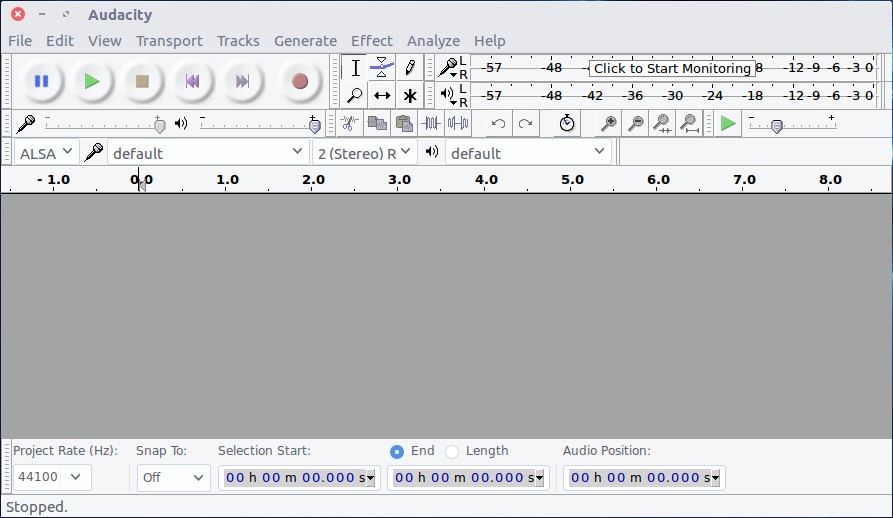Open the Analyze menu
Image resolution: width=893 pixels, height=518 pixels.
[x=433, y=41]
